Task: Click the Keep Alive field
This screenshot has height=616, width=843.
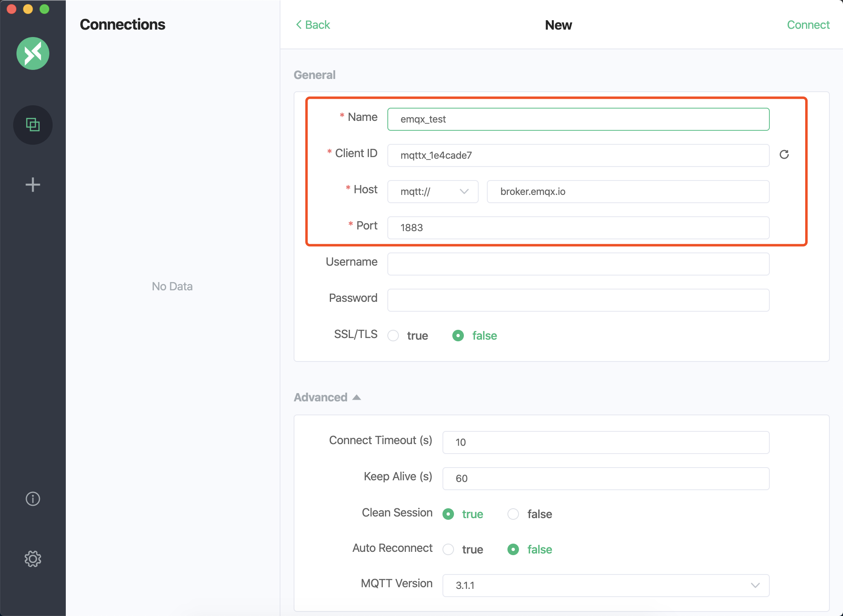Action: 605,479
